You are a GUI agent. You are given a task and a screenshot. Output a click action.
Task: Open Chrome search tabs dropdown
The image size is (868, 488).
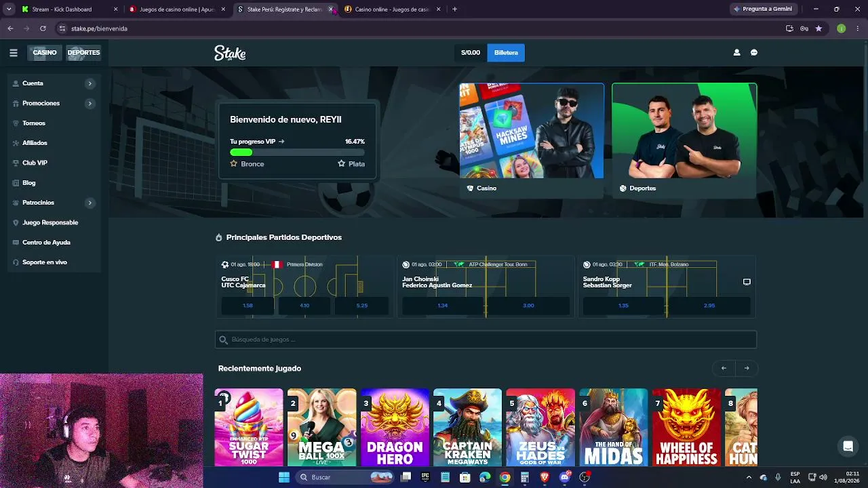(x=9, y=9)
